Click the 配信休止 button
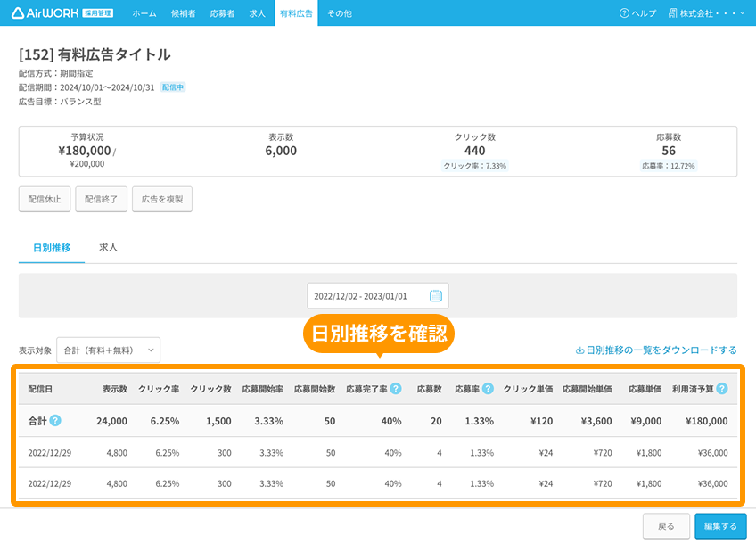The image size is (756, 544). (45, 199)
